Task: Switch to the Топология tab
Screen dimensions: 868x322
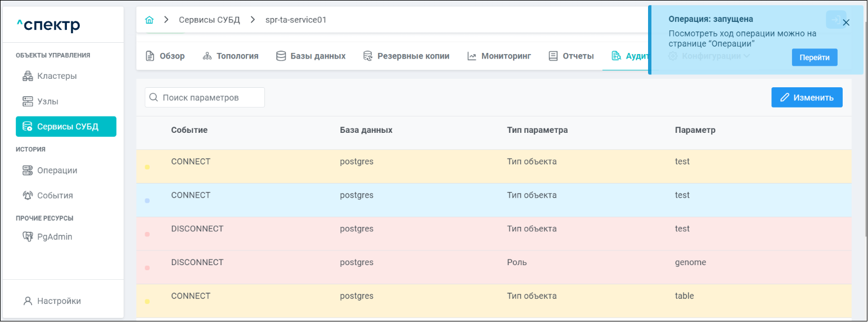Action: click(231, 56)
